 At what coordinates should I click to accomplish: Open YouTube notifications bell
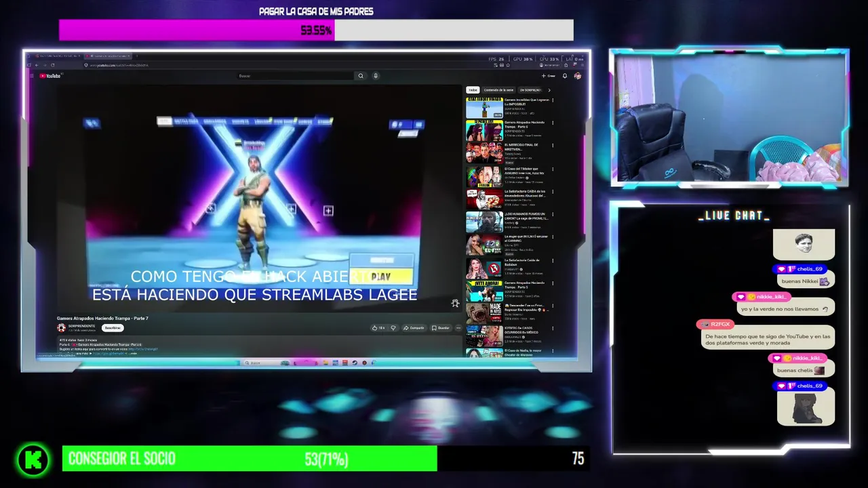point(565,76)
